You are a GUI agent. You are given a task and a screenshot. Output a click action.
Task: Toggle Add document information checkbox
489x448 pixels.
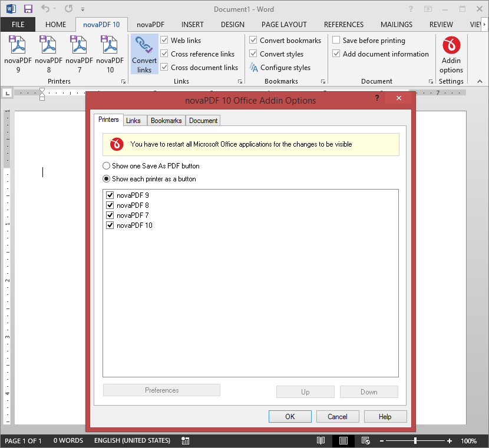click(336, 54)
